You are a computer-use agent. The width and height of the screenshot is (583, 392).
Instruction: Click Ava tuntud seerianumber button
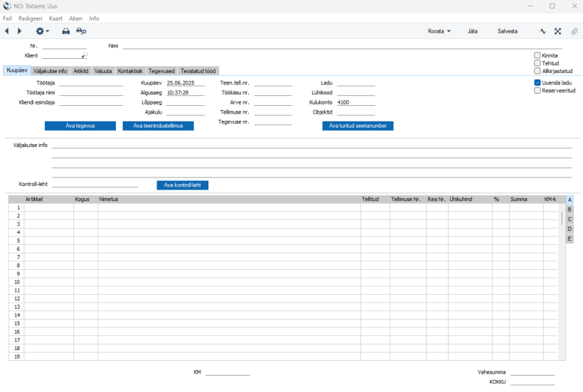358,126
